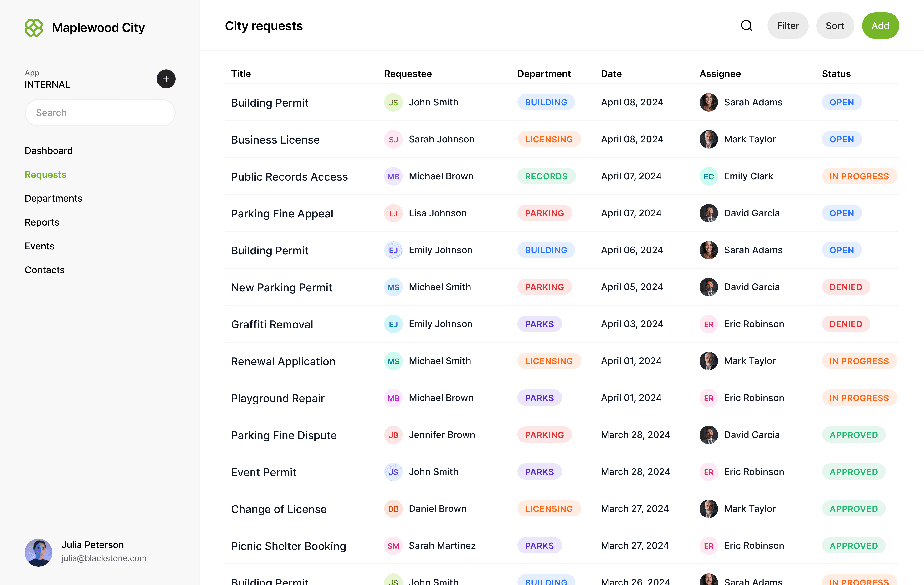The image size is (924, 585).
Task: Click the LICENSING department tag on Business License
Action: point(549,139)
